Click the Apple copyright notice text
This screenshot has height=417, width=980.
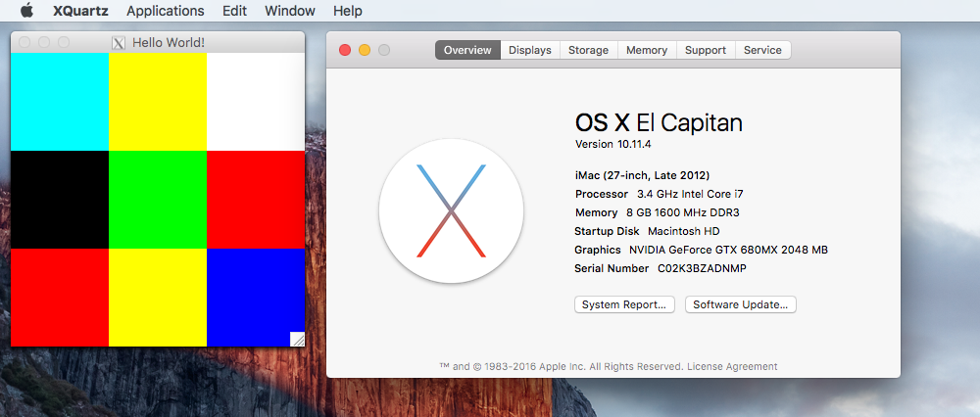coord(562,366)
